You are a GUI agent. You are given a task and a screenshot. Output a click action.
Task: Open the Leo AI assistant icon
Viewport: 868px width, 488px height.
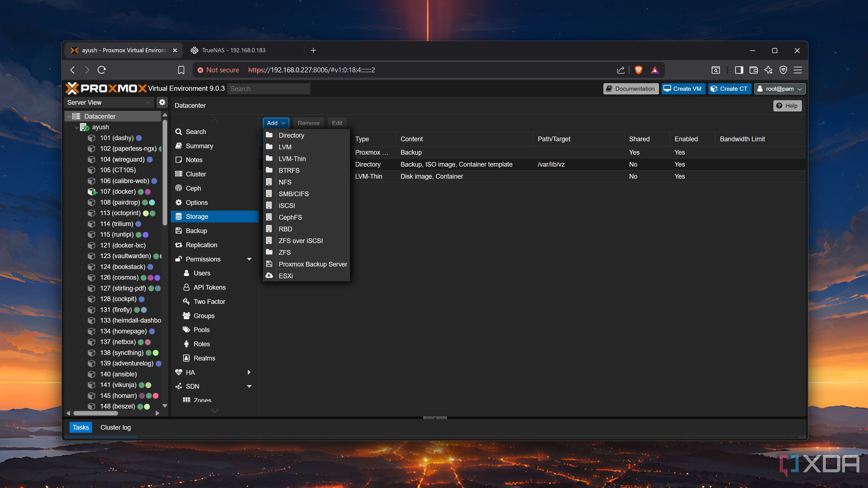pos(768,70)
